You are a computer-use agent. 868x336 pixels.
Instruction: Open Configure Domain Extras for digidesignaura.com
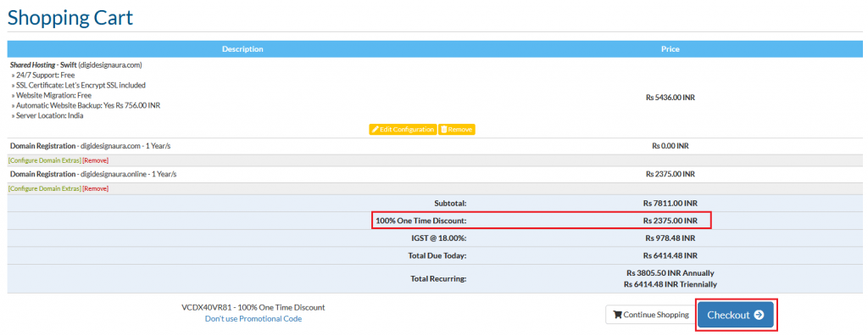(x=44, y=160)
